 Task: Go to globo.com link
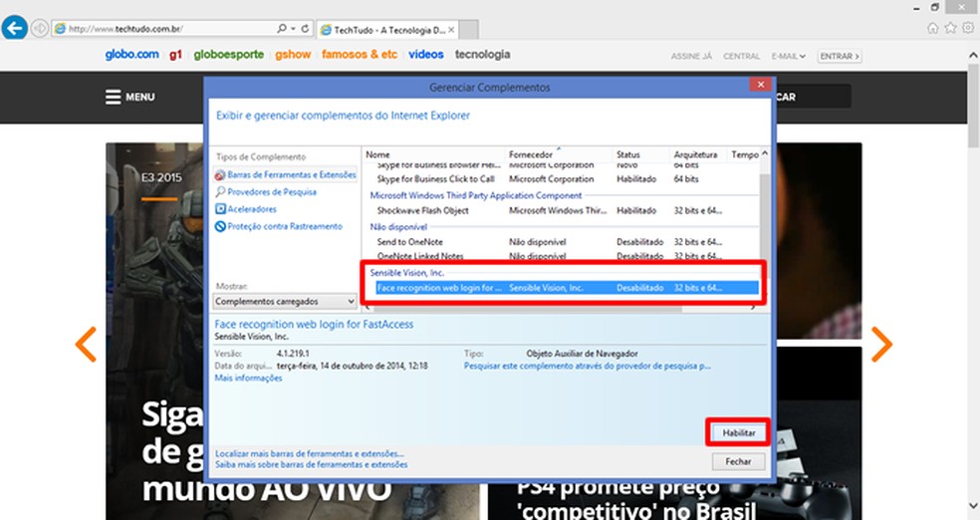(131, 55)
